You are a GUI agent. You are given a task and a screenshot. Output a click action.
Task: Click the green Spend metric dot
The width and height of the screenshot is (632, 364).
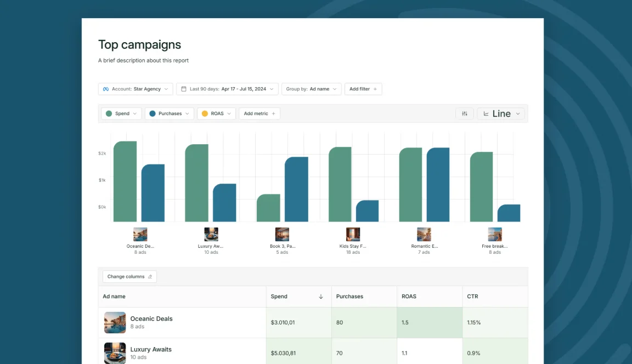pyautogui.click(x=109, y=113)
